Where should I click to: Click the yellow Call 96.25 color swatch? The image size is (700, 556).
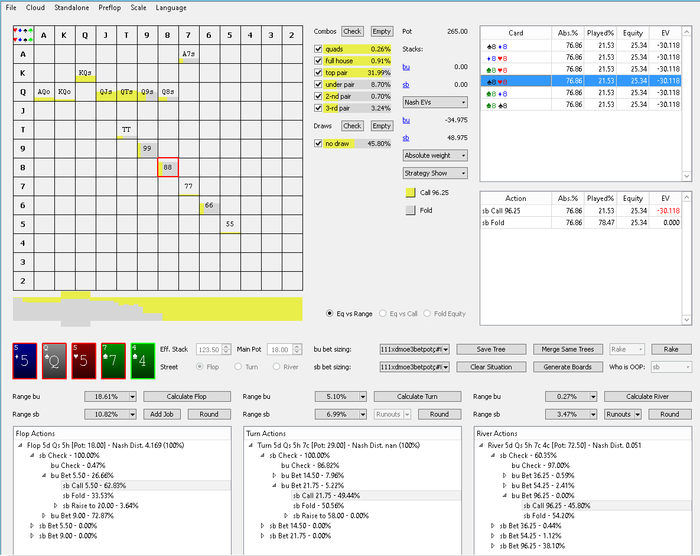pyautogui.click(x=410, y=192)
